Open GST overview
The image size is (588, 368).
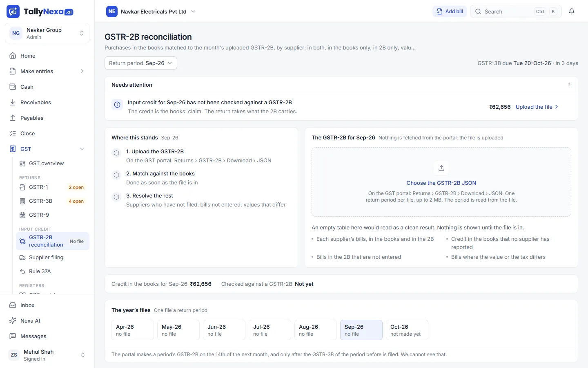coord(52,163)
